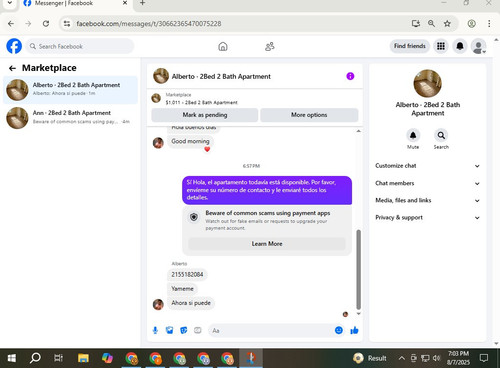Open tab search dropdown in Chrome

coord(10,3)
